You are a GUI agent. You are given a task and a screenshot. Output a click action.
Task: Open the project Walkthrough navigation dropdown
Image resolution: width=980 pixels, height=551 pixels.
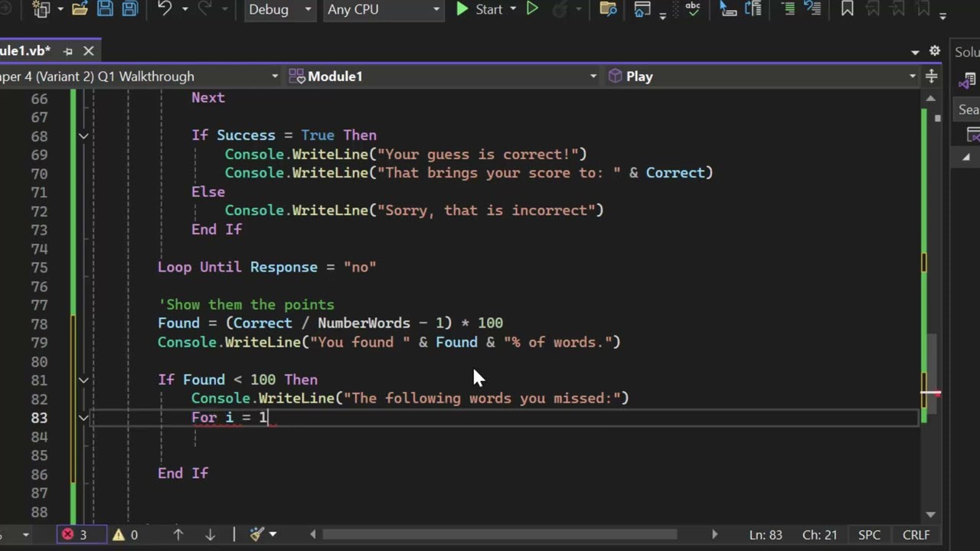(x=140, y=77)
